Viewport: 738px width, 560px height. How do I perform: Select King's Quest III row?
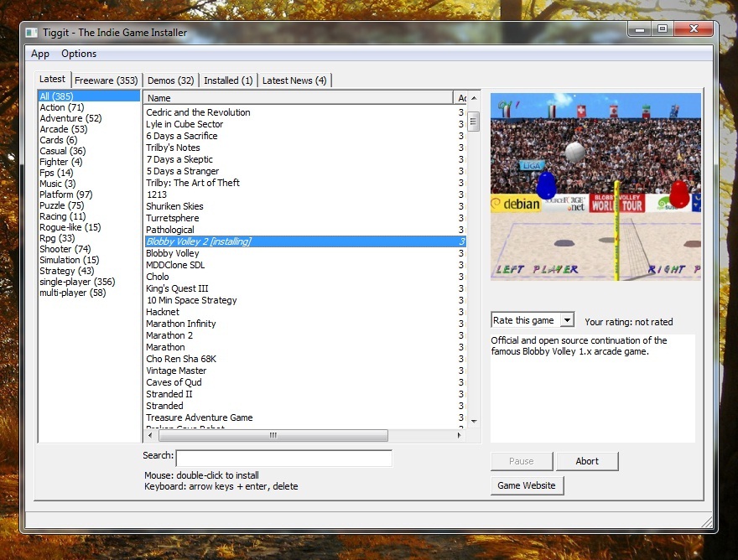(305, 288)
